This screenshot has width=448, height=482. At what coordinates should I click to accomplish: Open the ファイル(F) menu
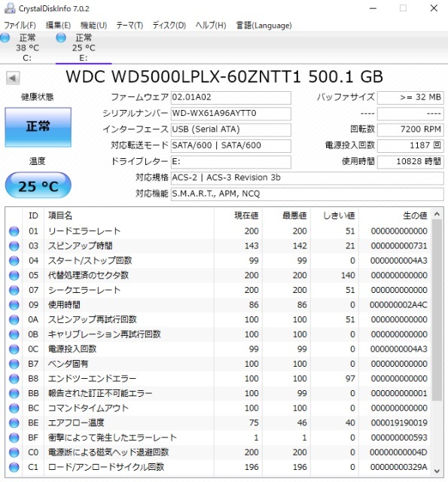(x=20, y=25)
